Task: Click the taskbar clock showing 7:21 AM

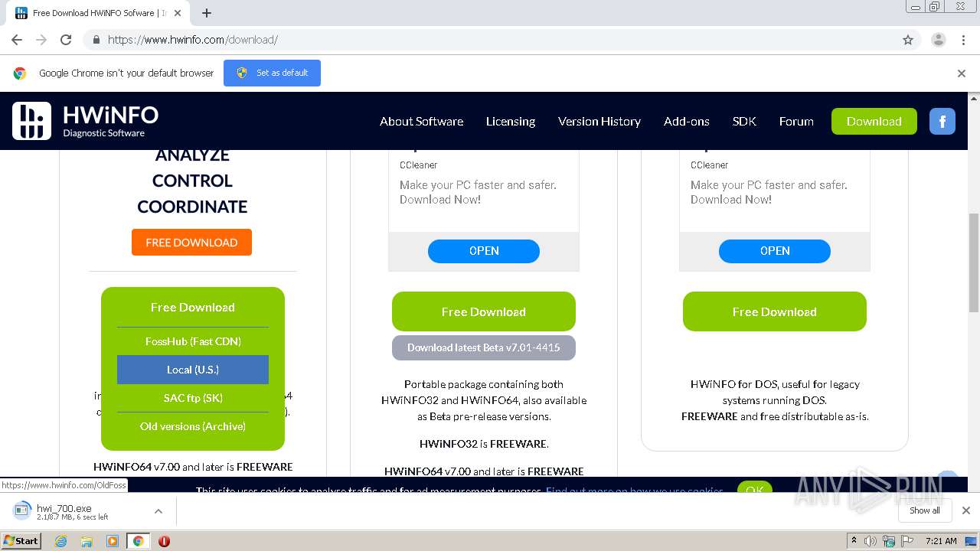Action: (x=941, y=541)
